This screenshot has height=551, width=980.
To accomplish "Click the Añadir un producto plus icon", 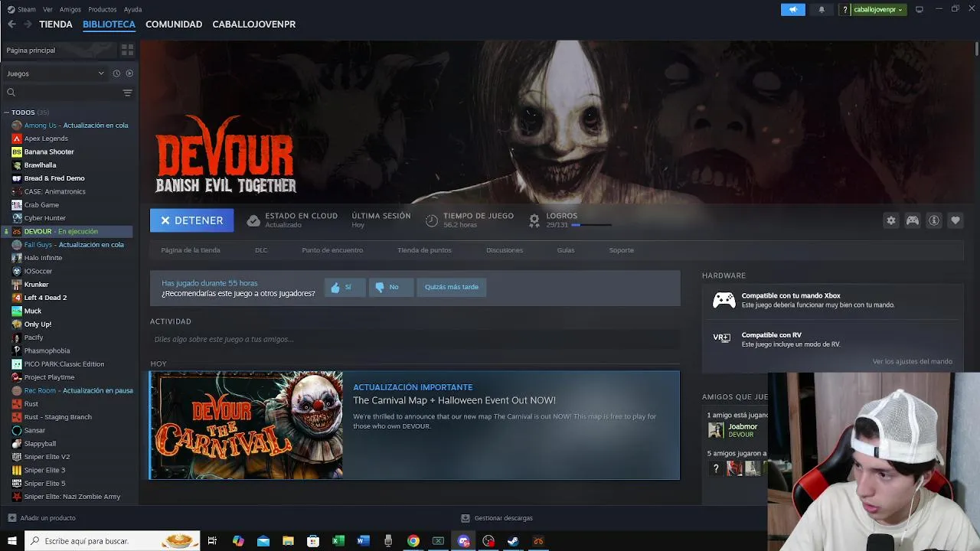I will (11, 518).
